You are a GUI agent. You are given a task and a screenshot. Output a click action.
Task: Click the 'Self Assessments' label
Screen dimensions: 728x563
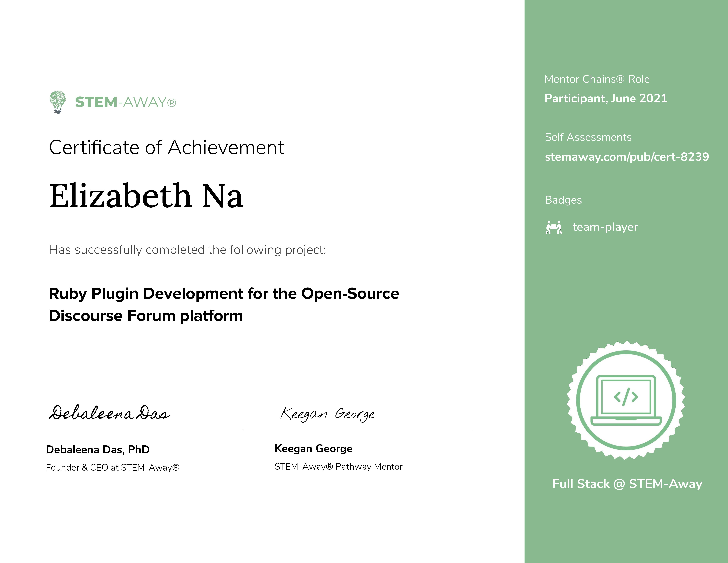[588, 137]
